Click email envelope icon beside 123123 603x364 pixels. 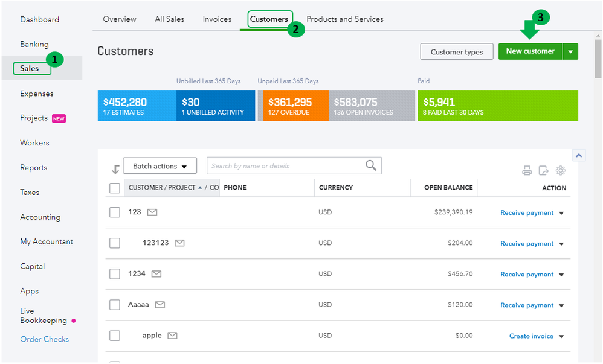click(179, 243)
